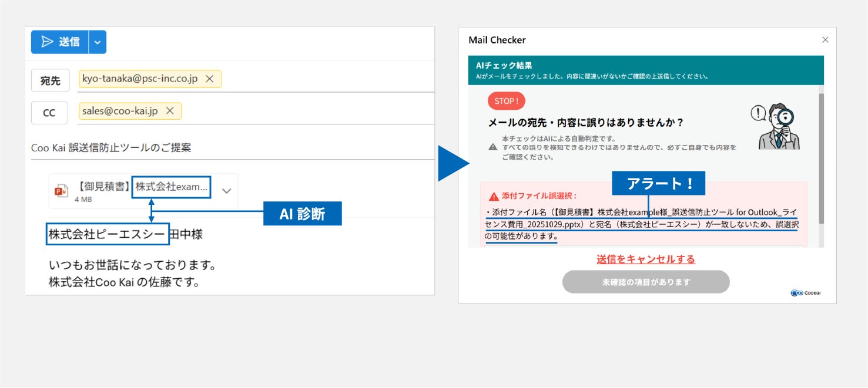
Task: Select the sales@coo-kai.jp CC chip
Action: pos(130,111)
